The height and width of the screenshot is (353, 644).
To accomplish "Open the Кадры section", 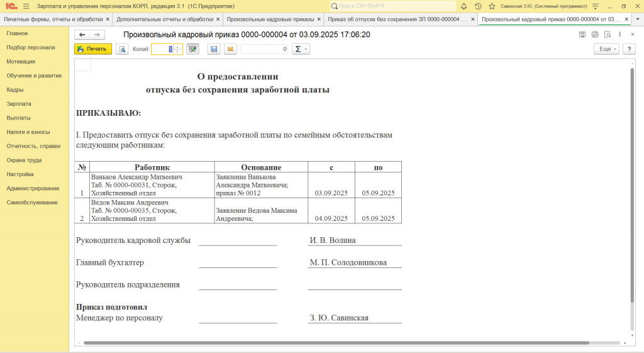I will tap(15, 89).
